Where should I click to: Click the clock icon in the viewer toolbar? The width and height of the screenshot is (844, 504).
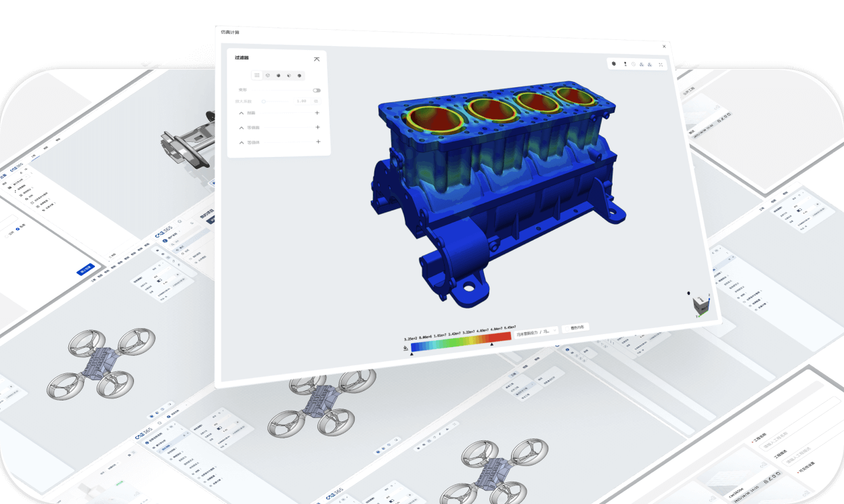click(x=634, y=64)
